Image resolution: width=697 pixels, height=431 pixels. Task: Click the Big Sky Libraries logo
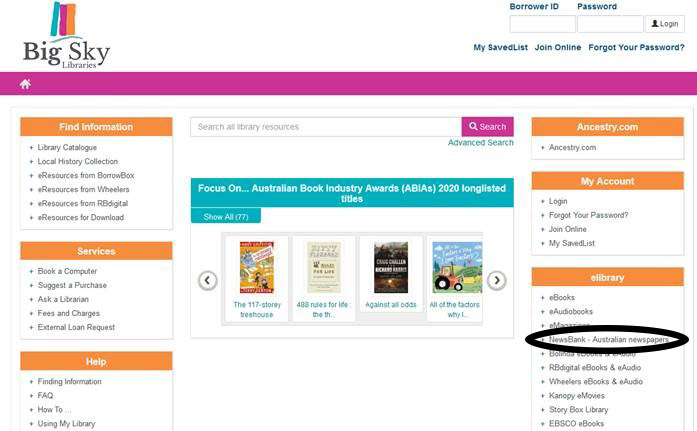point(67,36)
